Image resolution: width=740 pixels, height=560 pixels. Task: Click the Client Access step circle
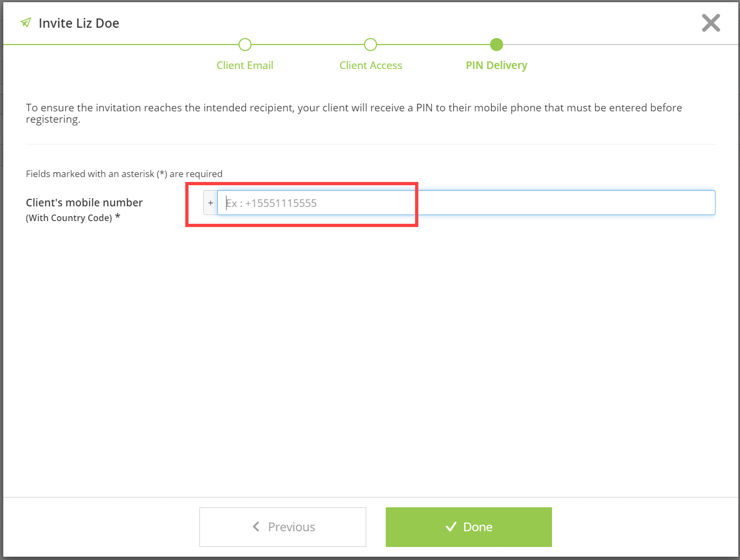coord(371,45)
